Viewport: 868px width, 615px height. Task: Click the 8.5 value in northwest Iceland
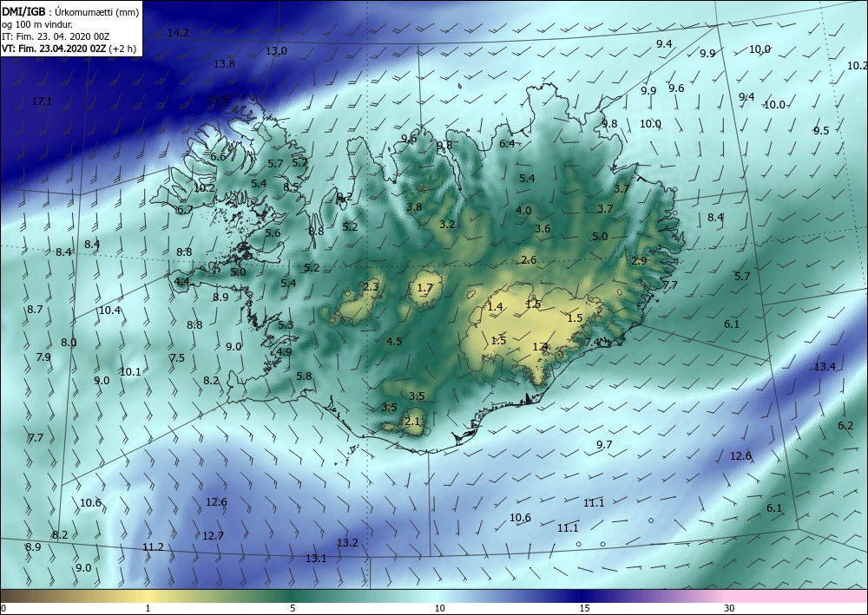(x=291, y=187)
